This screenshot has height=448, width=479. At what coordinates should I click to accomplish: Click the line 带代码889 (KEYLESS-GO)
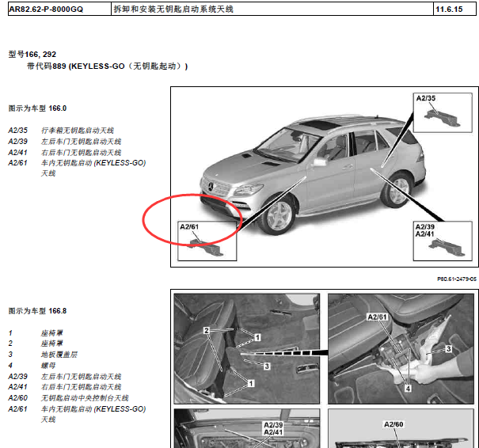[x=107, y=66]
